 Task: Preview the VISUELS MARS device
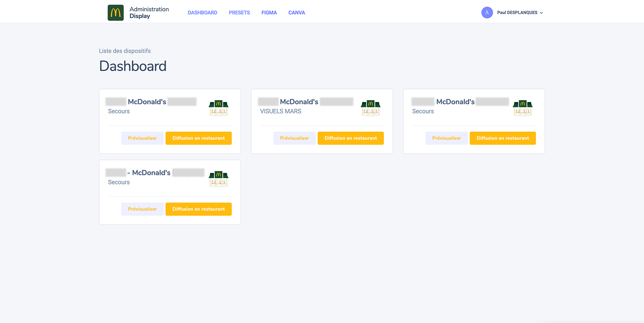point(294,138)
